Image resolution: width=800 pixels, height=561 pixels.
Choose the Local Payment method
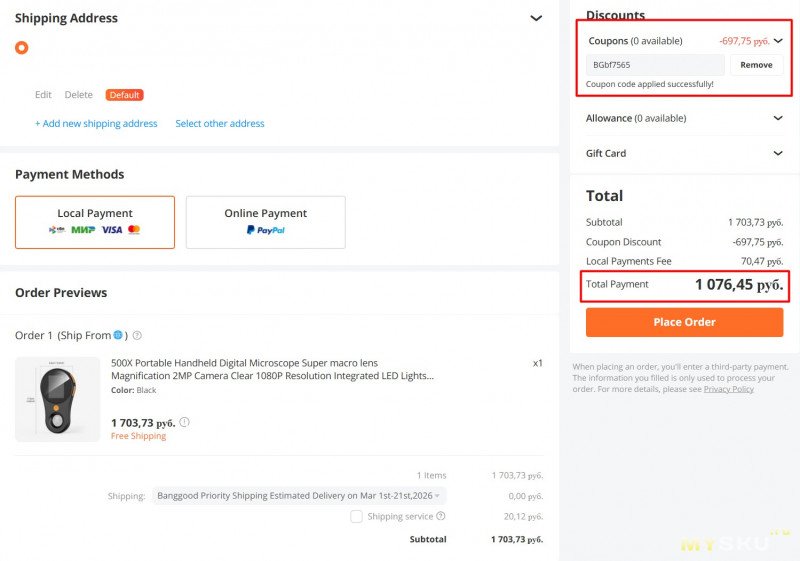point(95,221)
